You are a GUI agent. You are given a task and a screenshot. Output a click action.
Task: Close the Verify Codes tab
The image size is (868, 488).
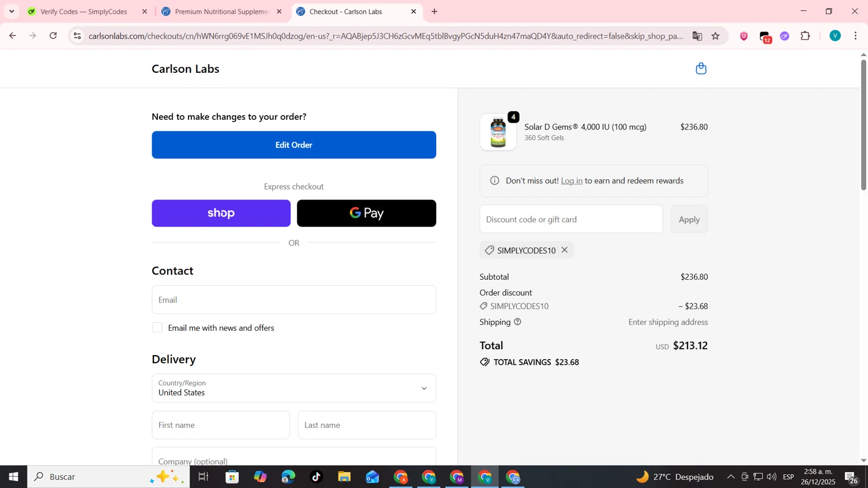coord(145,12)
